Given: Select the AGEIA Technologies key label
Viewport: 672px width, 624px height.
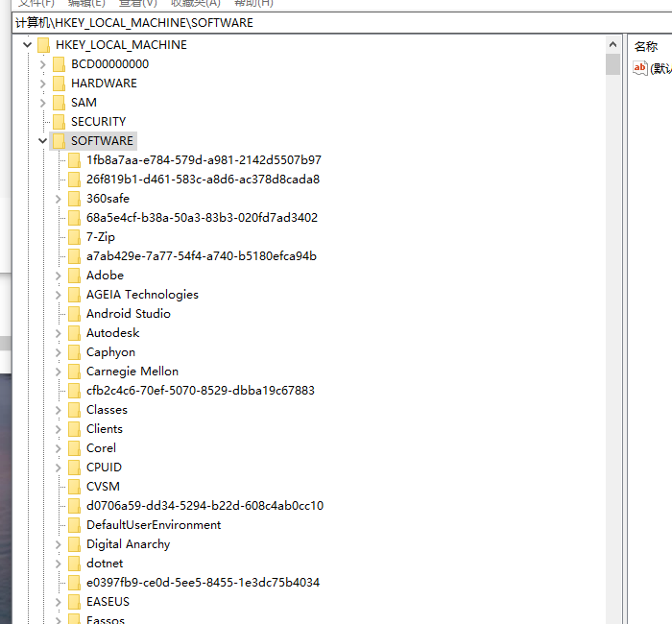Looking at the screenshot, I should tap(142, 295).
